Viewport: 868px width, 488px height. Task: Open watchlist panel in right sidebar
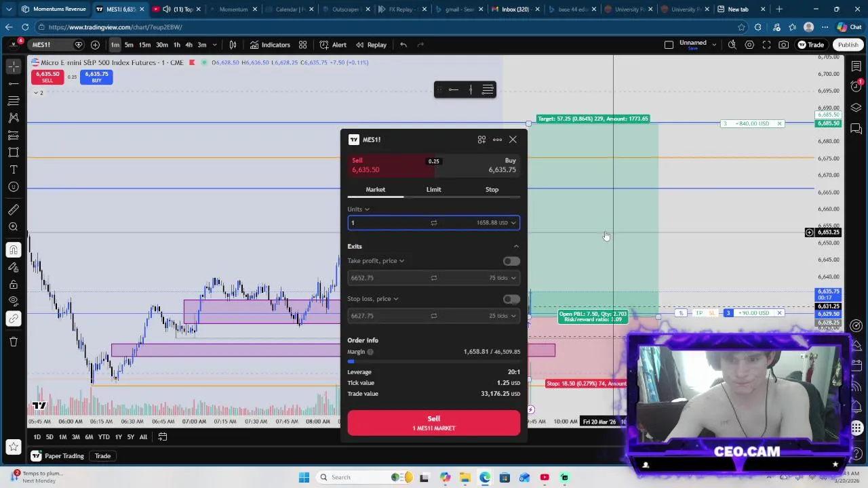click(856, 66)
